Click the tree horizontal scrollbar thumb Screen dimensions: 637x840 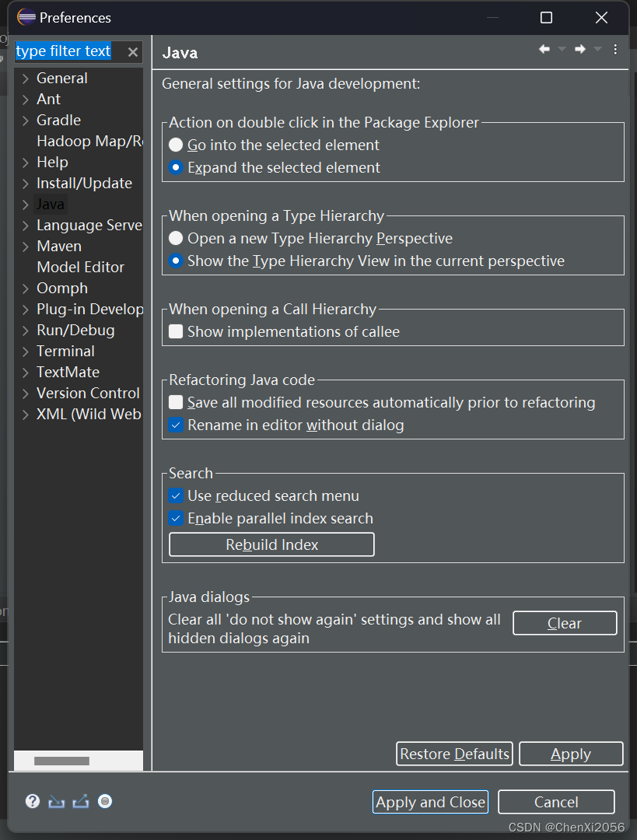coord(61,761)
